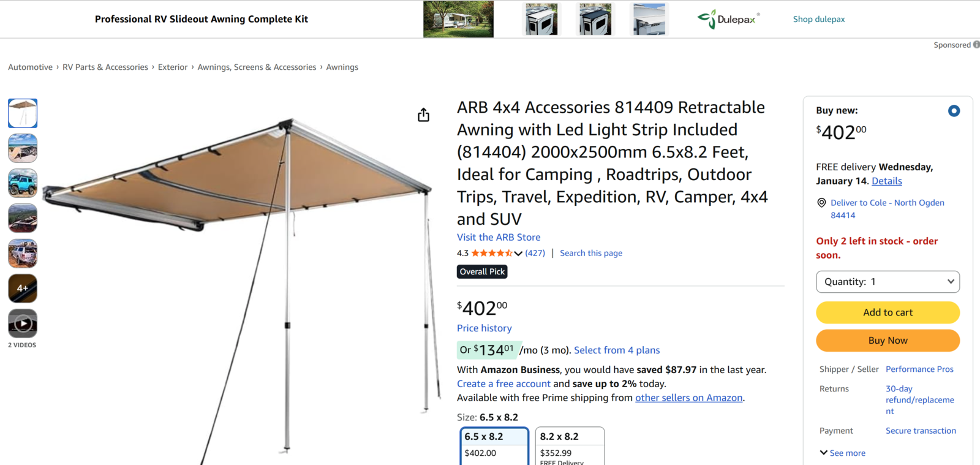Navigate to RV Parts & Accessories breadcrumb
The height and width of the screenshot is (465, 980).
105,67
